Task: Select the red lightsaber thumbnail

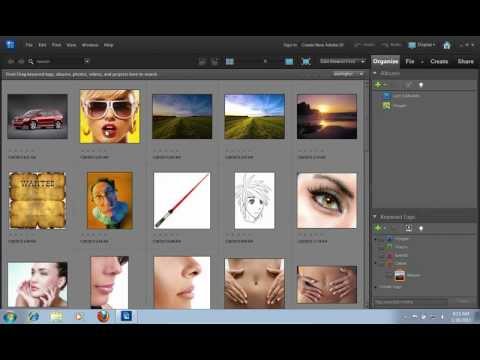Action: click(x=182, y=200)
